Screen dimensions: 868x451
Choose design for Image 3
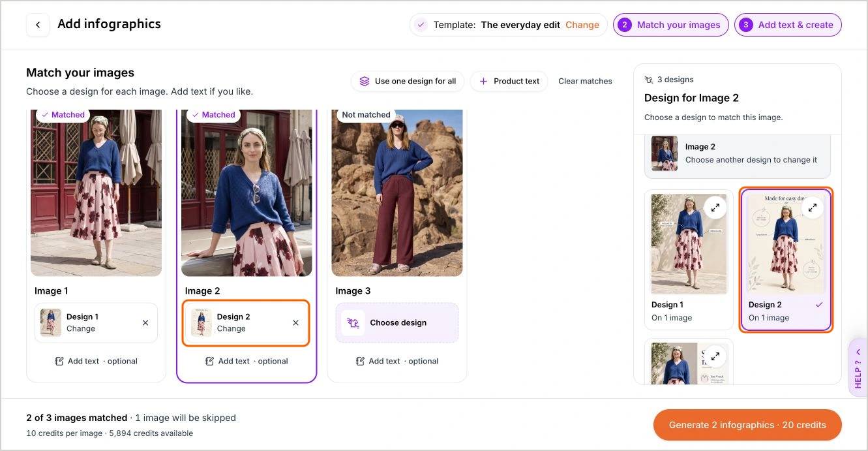(397, 322)
